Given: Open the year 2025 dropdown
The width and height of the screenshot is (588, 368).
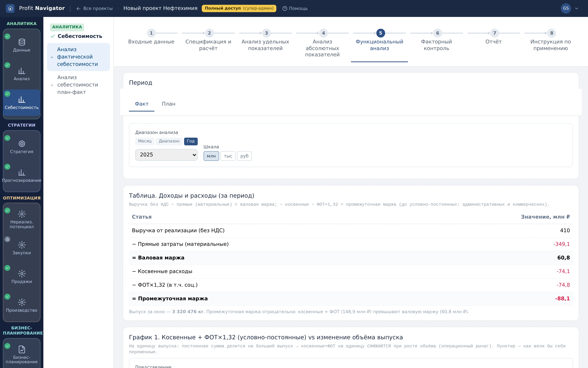Looking at the screenshot, I should click(166, 155).
